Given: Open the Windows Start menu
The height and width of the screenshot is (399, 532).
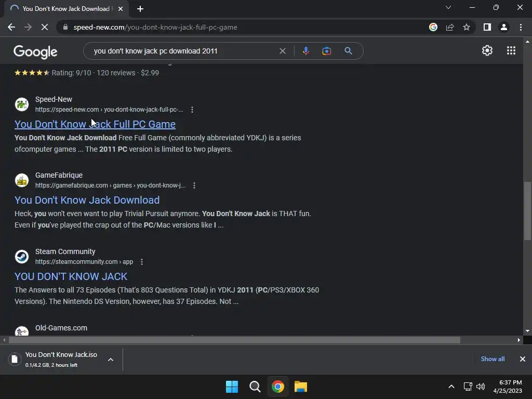Looking at the screenshot, I should 232,387.
